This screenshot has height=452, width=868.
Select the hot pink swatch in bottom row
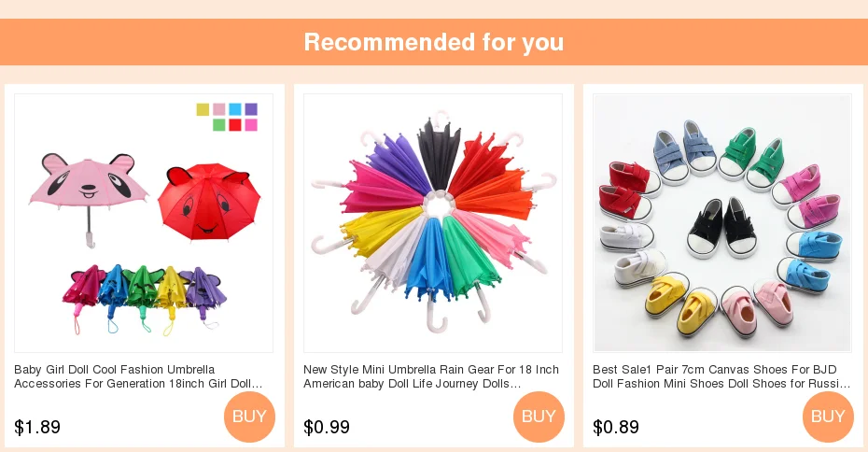coord(251,125)
